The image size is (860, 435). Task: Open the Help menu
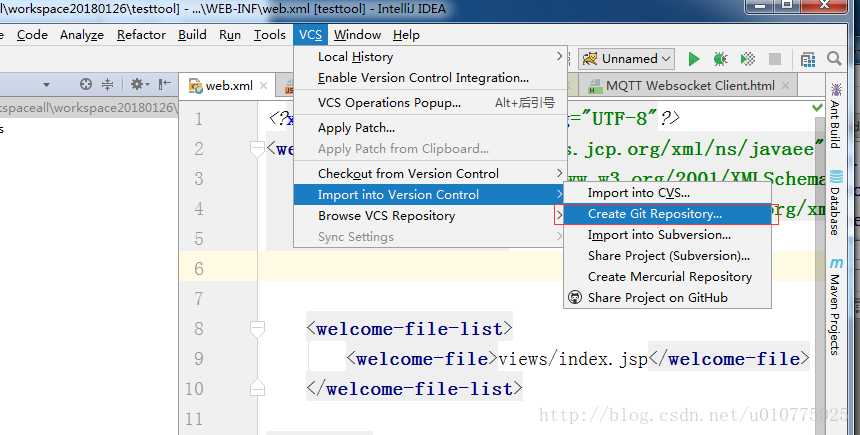tap(406, 35)
